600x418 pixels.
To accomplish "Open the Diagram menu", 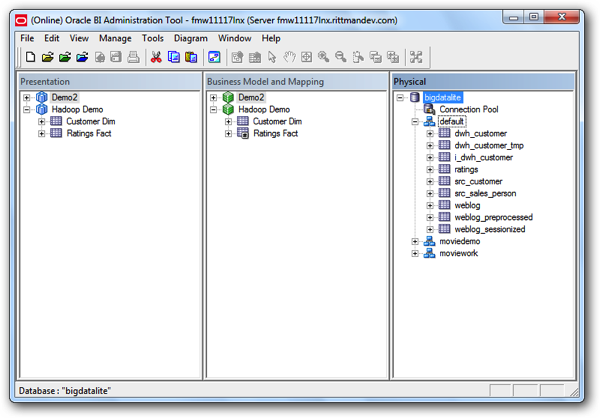I will pos(191,38).
